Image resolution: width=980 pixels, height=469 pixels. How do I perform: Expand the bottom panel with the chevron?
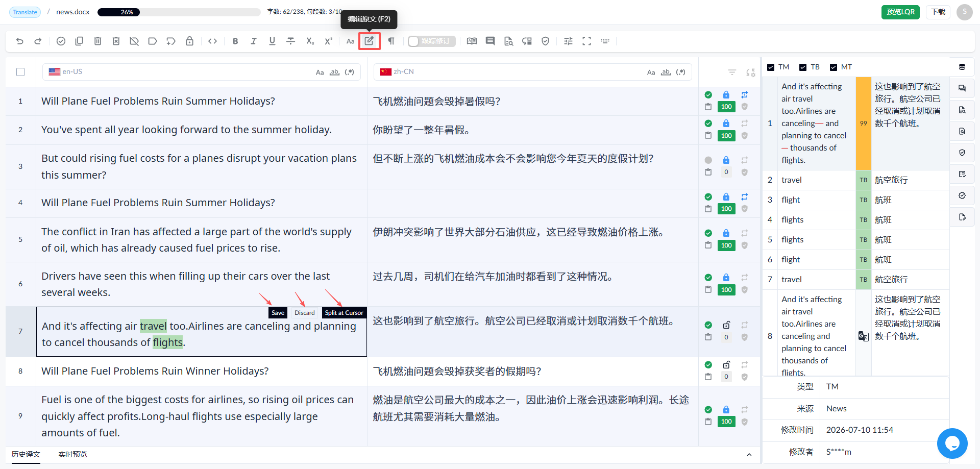(749, 455)
